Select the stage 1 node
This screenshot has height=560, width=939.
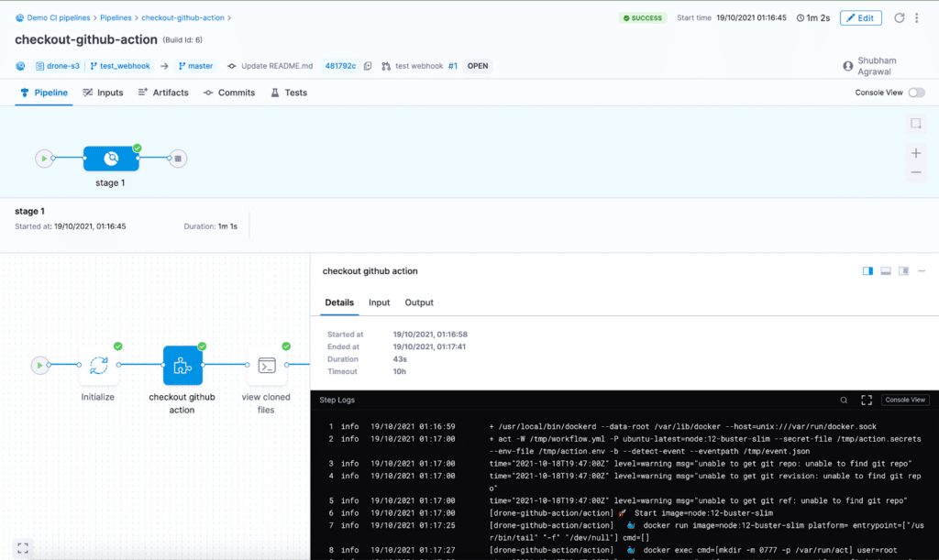[110, 158]
